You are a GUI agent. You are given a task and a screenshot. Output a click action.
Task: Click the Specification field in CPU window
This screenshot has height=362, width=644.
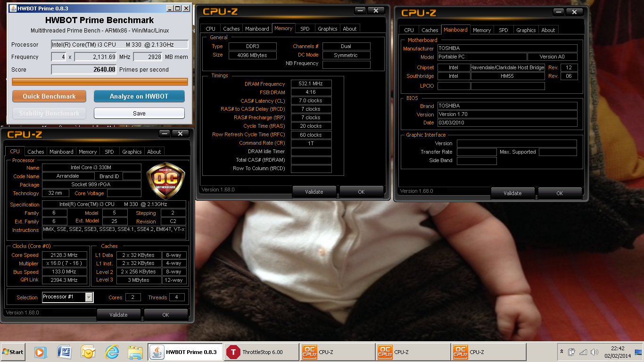[x=114, y=205]
